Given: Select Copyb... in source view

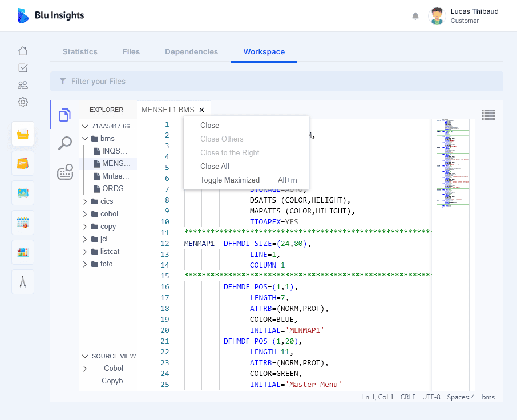Looking at the screenshot, I should [x=115, y=381].
